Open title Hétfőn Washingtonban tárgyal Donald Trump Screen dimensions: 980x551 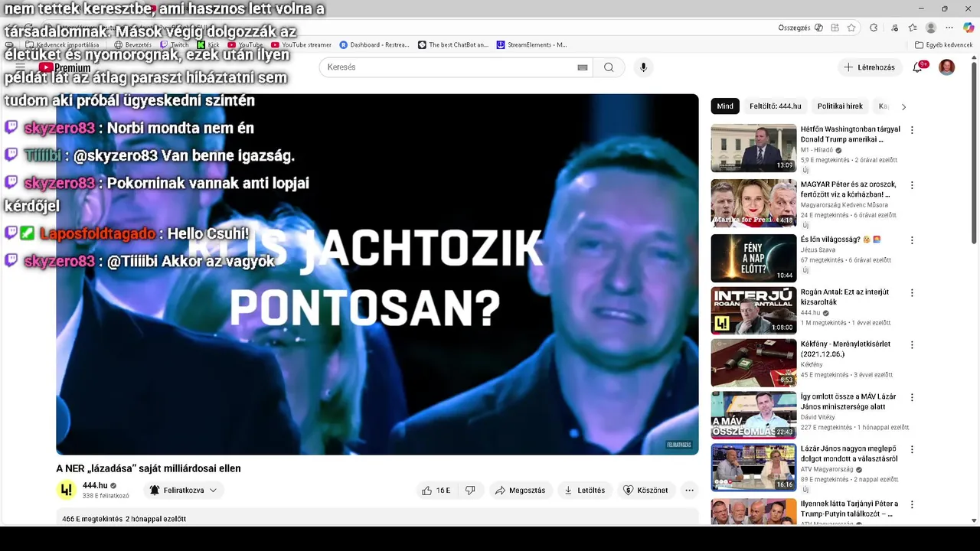pyautogui.click(x=850, y=135)
